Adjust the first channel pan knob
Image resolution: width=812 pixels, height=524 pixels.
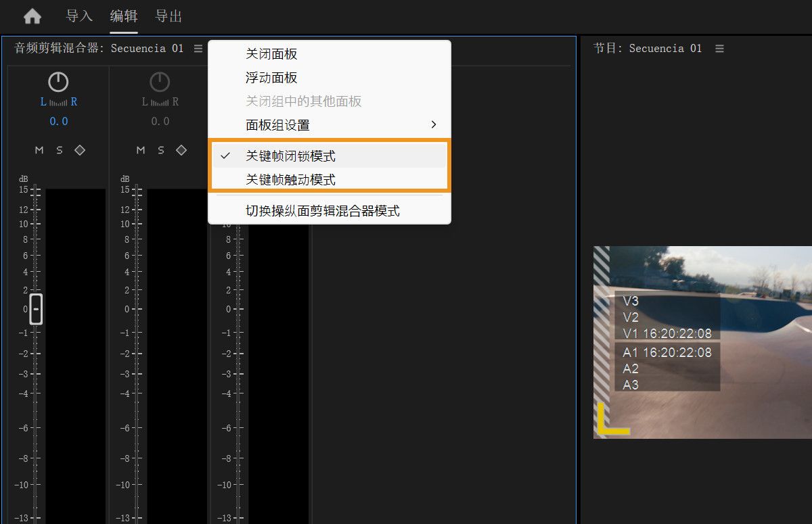point(58,82)
